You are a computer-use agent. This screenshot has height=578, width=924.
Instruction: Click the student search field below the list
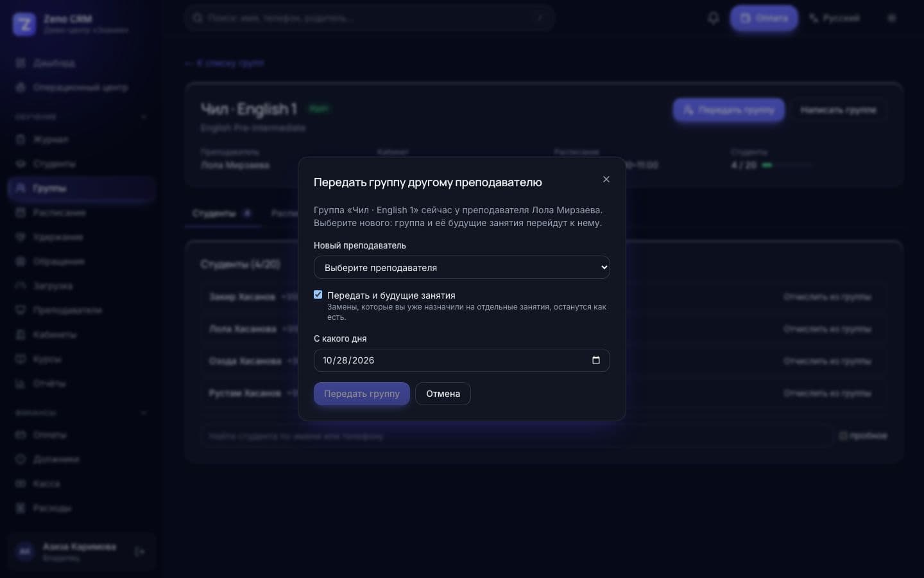click(516, 436)
